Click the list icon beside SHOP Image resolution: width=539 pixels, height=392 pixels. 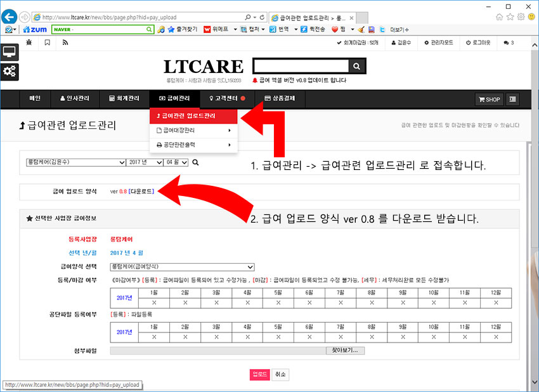pos(512,99)
